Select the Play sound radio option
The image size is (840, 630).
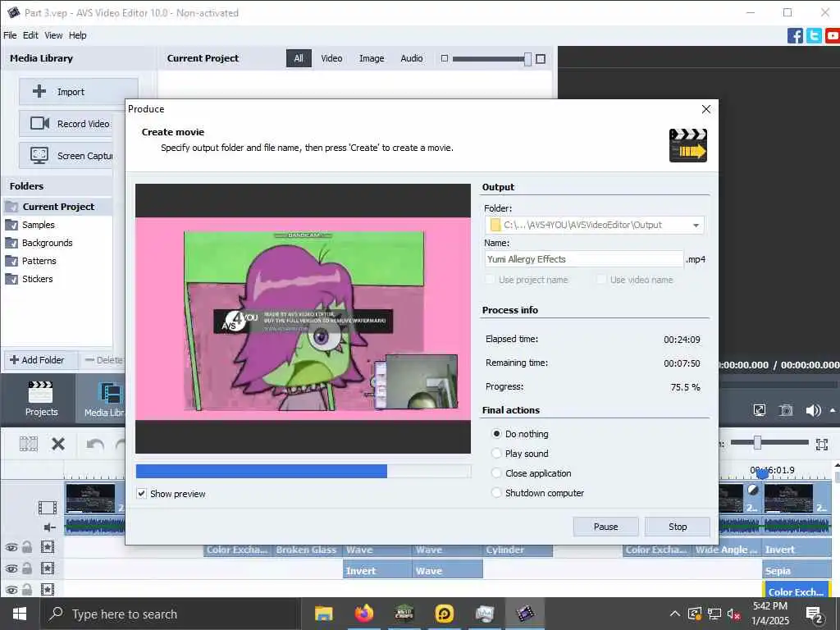tap(496, 453)
